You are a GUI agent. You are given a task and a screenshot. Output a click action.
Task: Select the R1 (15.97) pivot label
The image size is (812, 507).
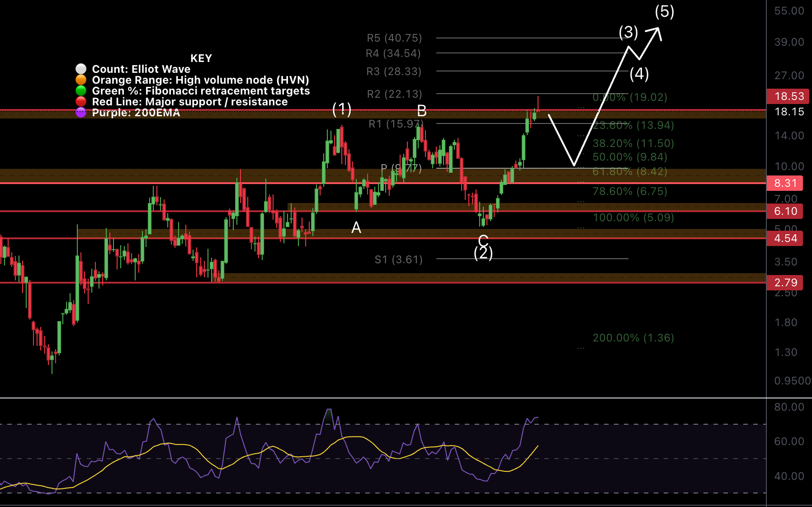click(x=396, y=124)
